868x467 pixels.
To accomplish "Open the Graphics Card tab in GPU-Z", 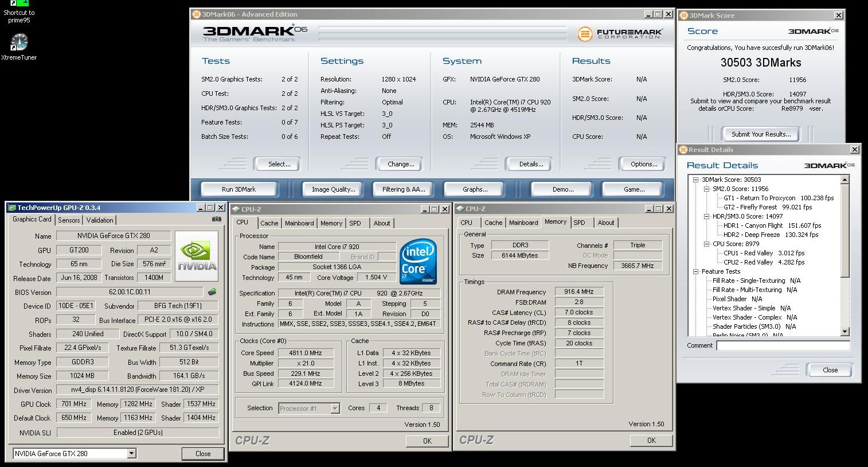I will point(32,219).
